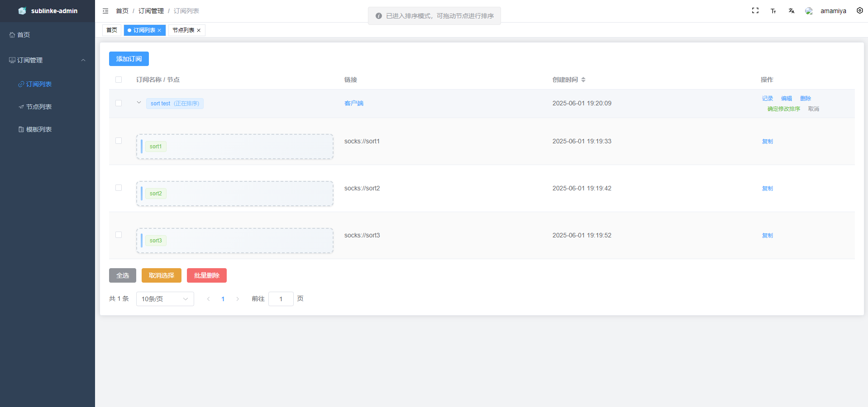Check the sort1 row checkbox
The width and height of the screenshot is (868, 407).
point(119,141)
